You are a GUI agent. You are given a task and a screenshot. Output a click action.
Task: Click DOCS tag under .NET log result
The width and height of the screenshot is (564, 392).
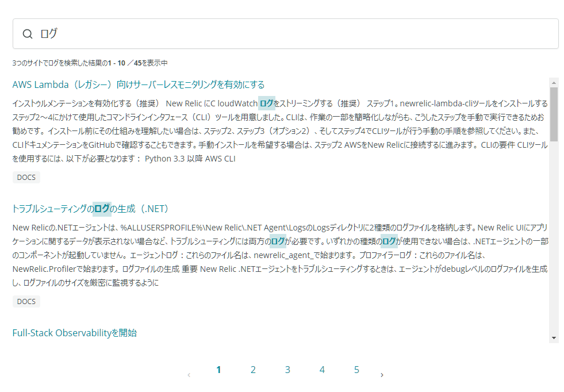click(x=26, y=301)
